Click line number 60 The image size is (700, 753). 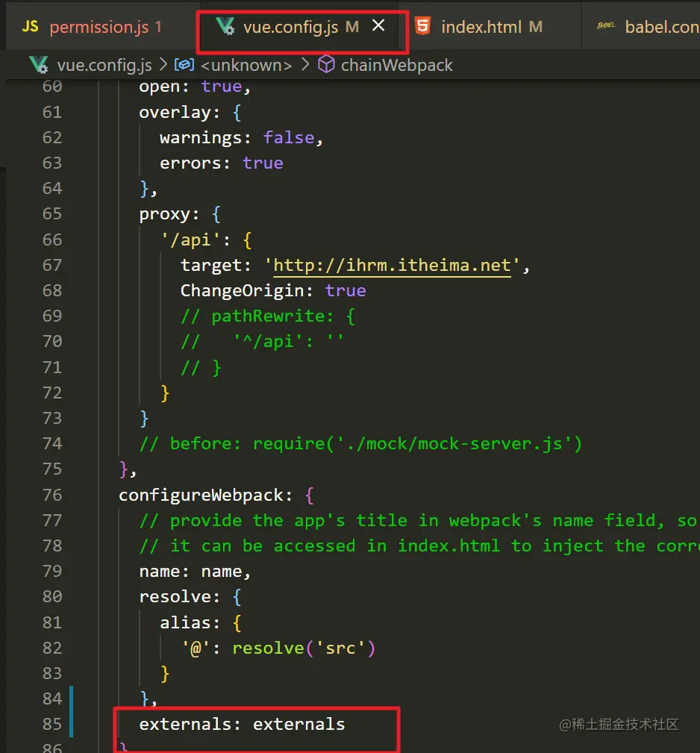pyautogui.click(x=52, y=87)
